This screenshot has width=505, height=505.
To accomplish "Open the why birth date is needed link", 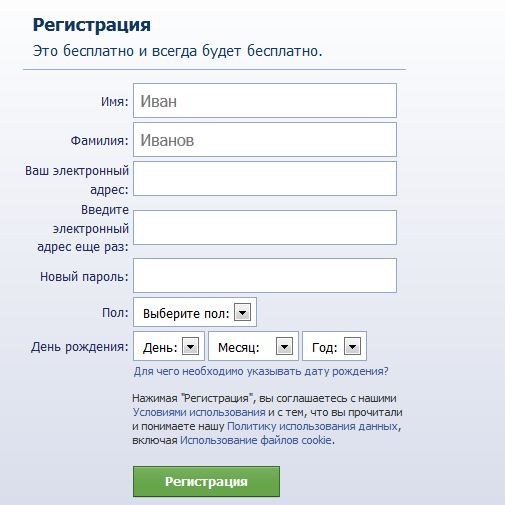I will click(x=261, y=371).
